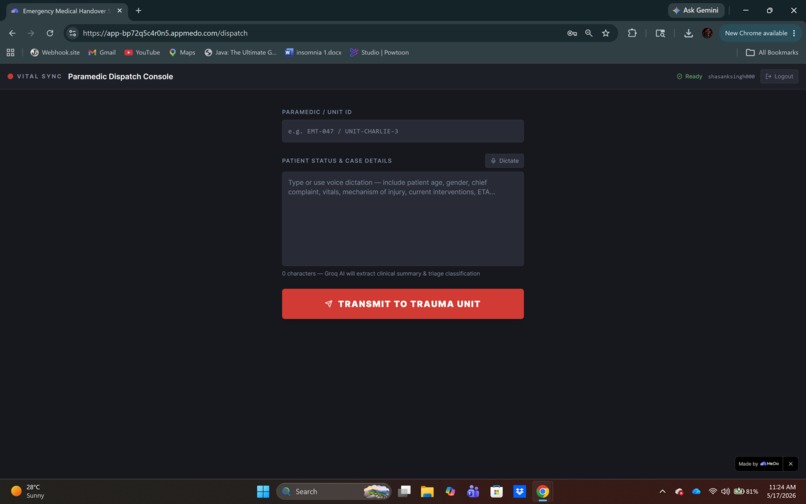The width and height of the screenshot is (806, 504).
Task: Click Transmit to Trauma Unit button
Action: click(x=402, y=304)
